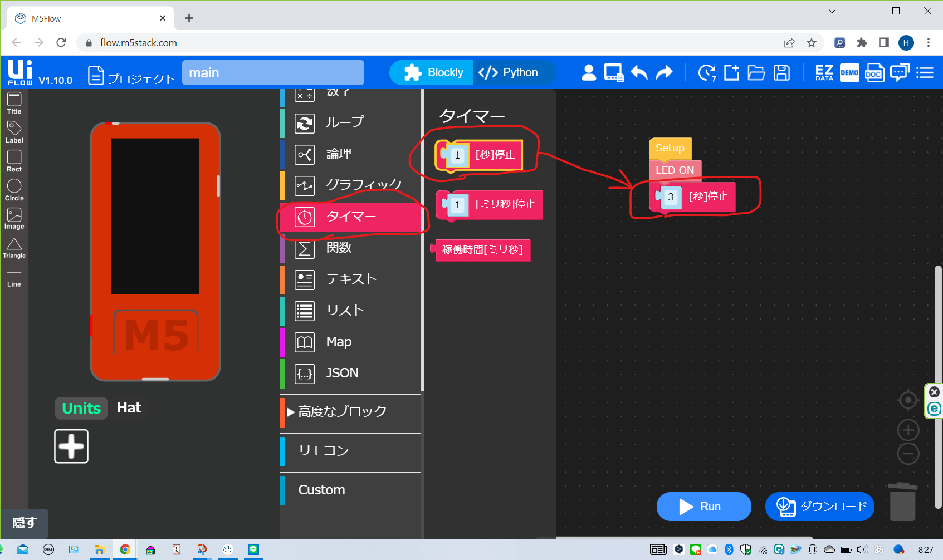The height and width of the screenshot is (560, 943).
Task: Select the Circle shape tool
Action: pyautogui.click(x=14, y=190)
